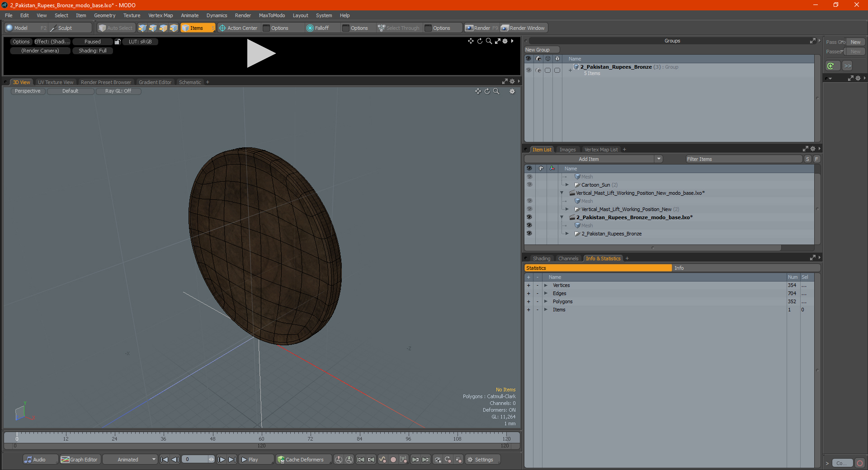Click the LUT: sRGB button
The width and height of the screenshot is (868, 470).
pyautogui.click(x=140, y=42)
